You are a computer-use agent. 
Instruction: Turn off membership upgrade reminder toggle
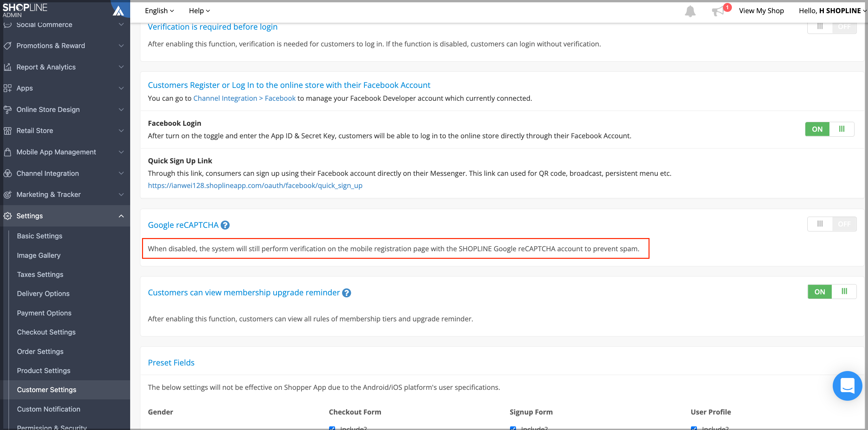[x=832, y=292]
